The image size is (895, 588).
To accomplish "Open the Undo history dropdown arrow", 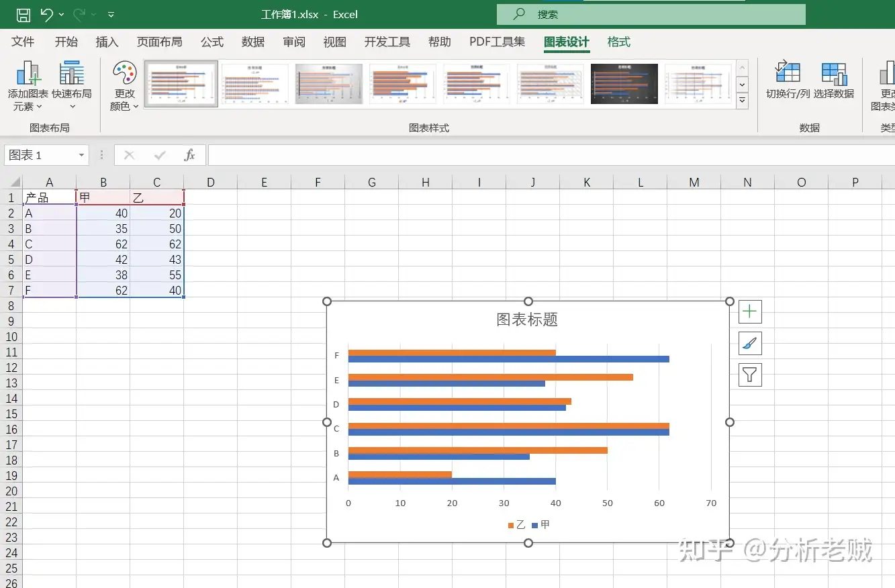I will point(61,14).
